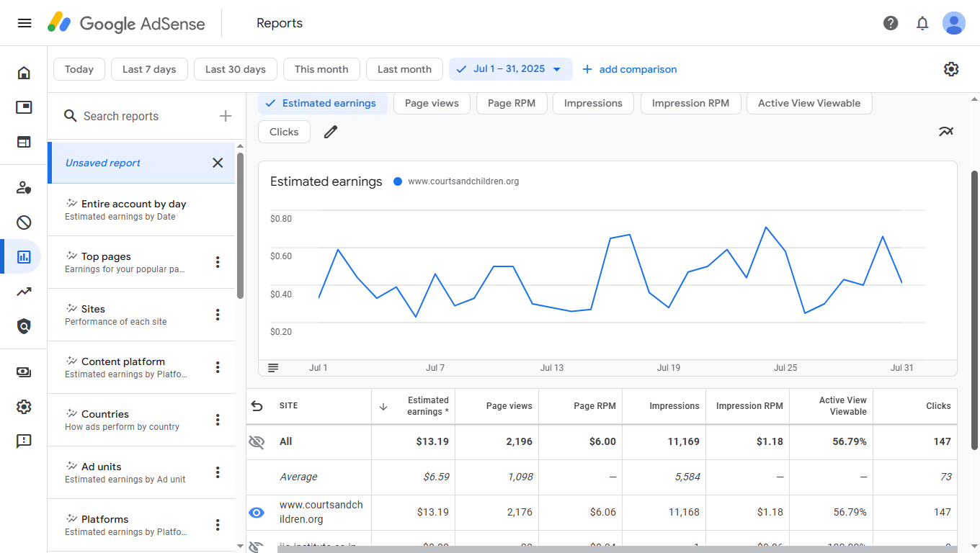Open Privacy & messaging sidebar icon
980x553 pixels.
[24, 188]
